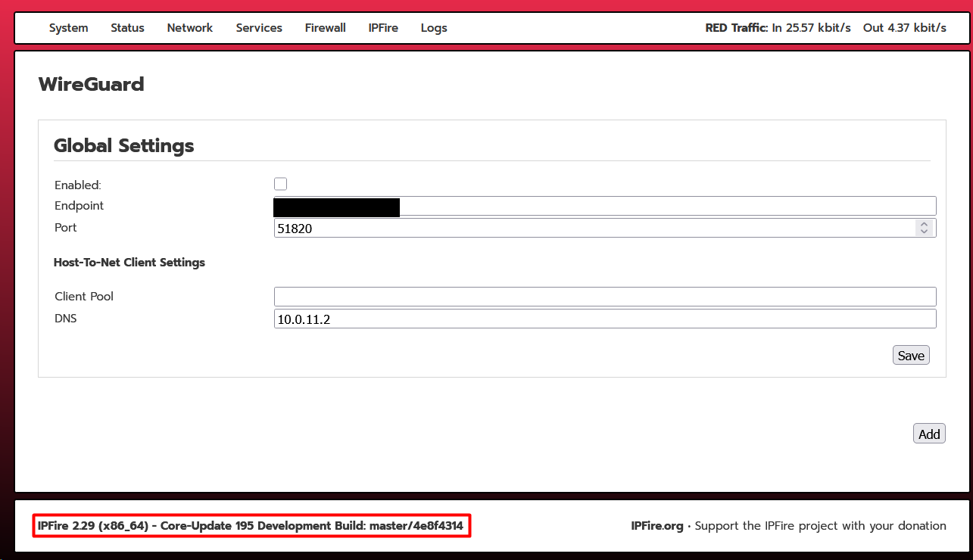Viewport: 973px width, 560px height.
Task: Open the IPFire menu
Action: pyautogui.click(x=383, y=28)
